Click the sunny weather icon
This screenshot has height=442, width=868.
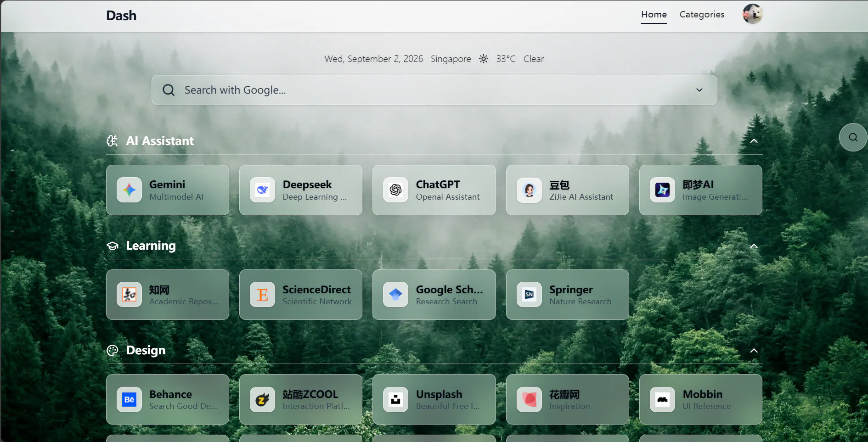tap(484, 59)
